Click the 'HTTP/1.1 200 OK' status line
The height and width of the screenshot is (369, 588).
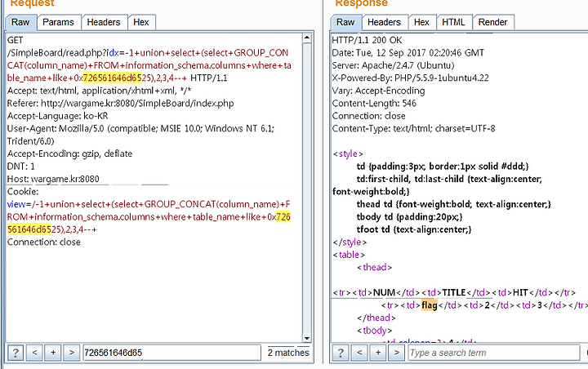(x=367, y=40)
